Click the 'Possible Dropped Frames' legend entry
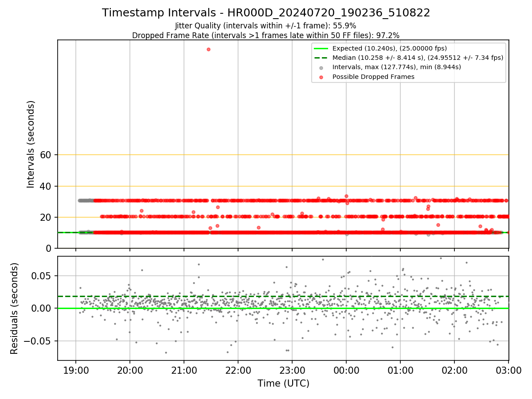 [x=373, y=77]
